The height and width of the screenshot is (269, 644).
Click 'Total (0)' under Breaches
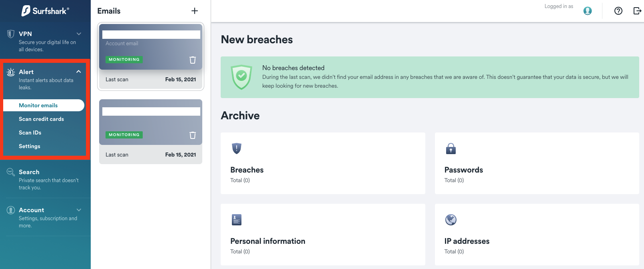click(x=240, y=181)
